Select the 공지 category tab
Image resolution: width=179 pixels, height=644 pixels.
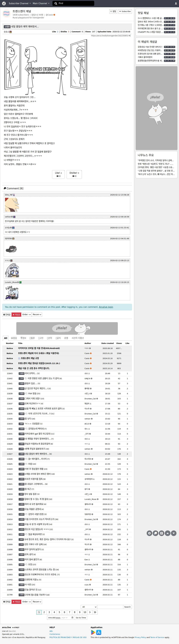[x=58, y=338]
